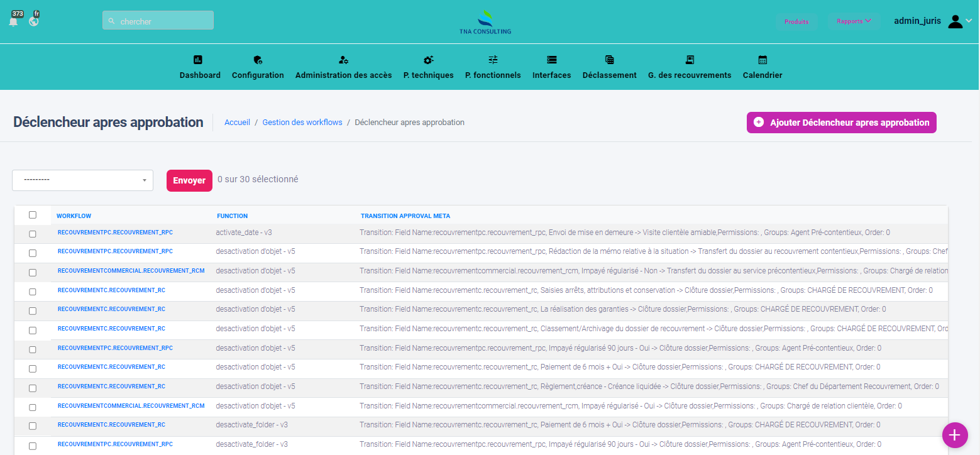Viewport: 980px width, 455px height.
Task: Follow the Gestion des workflows breadcrumb link
Action: pyautogui.click(x=302, y=123)
